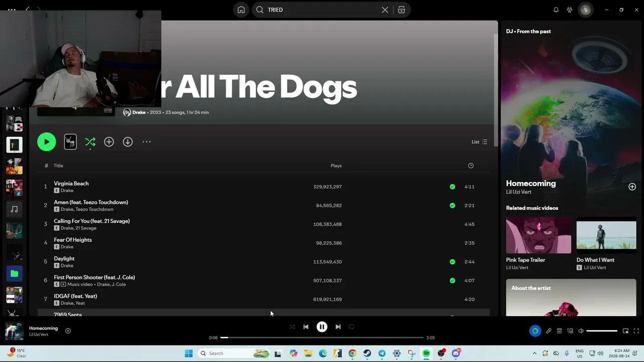Open Lil Uzi Vert under Homecoming in panel

[519, 192]
